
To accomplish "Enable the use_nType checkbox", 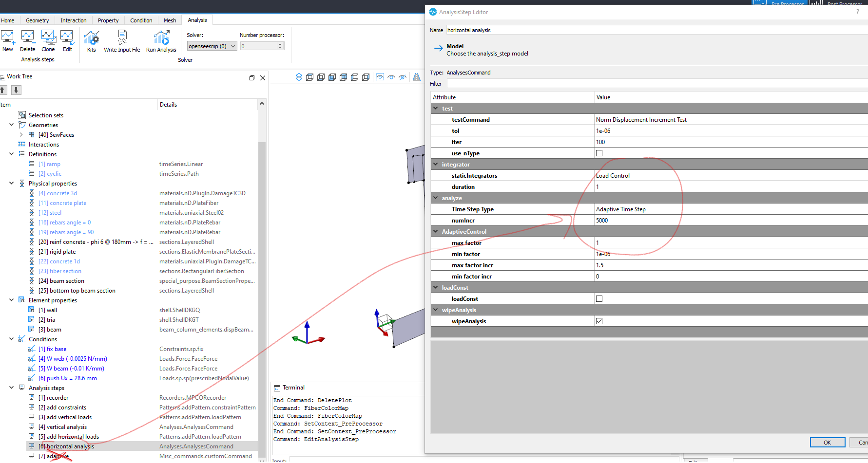I will [599, 153].
